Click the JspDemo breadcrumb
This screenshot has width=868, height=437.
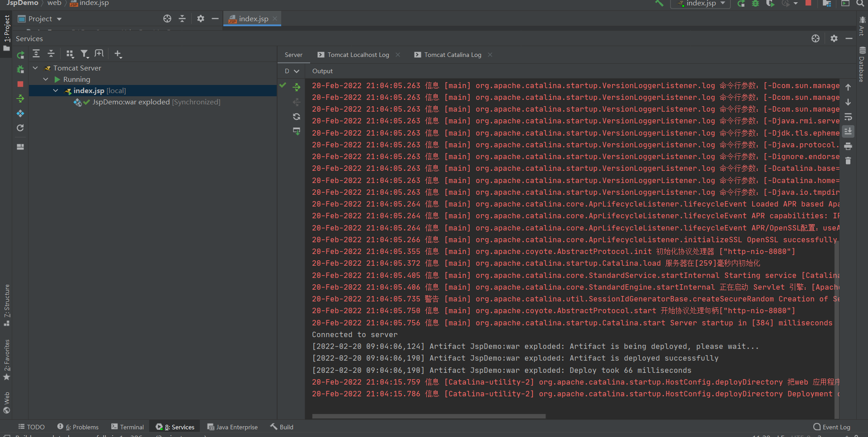coord(22,3)
